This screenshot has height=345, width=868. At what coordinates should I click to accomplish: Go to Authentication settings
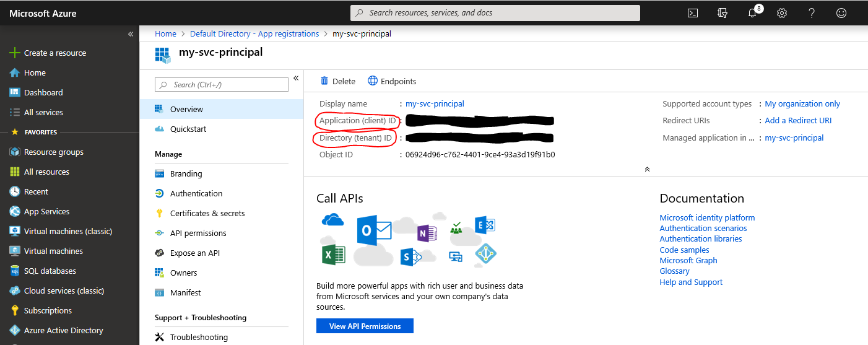point(196,193)
